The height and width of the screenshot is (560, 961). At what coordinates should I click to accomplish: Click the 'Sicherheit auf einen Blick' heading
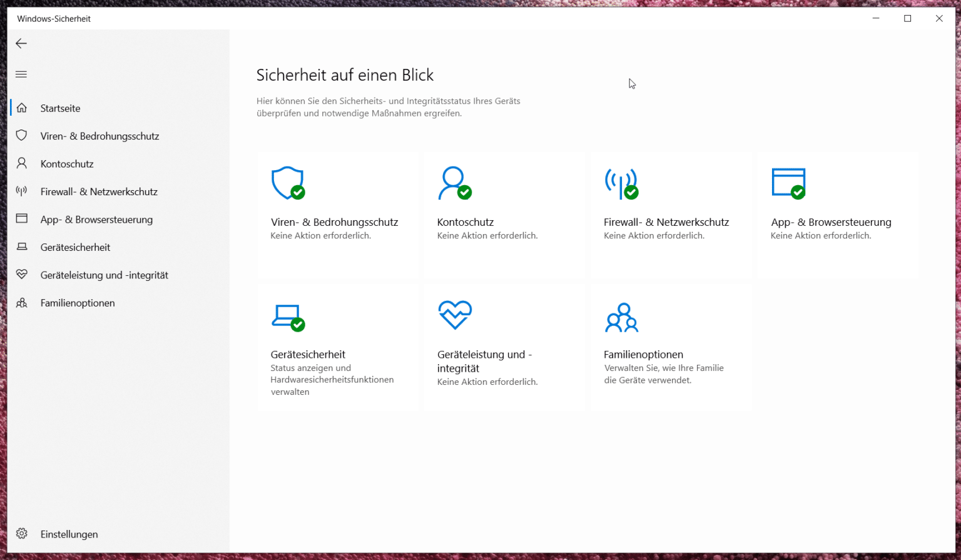pyautogui.click(x=345, y=75)
